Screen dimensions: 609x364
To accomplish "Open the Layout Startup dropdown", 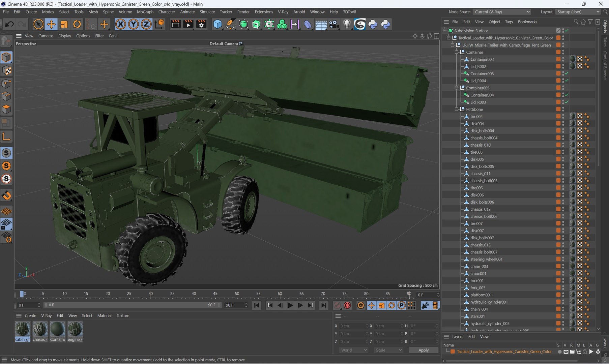I will (x=578, y=12).
